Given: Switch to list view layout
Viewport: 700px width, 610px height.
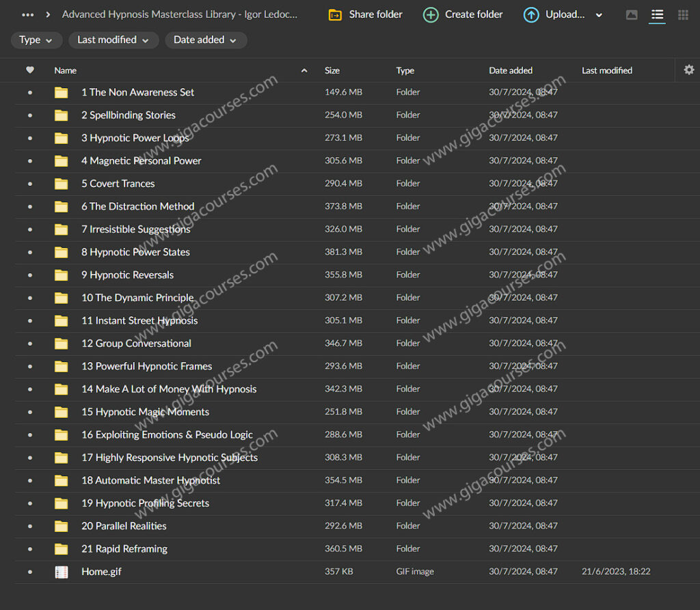Looking at the screenshot, I should coord(657,15).
